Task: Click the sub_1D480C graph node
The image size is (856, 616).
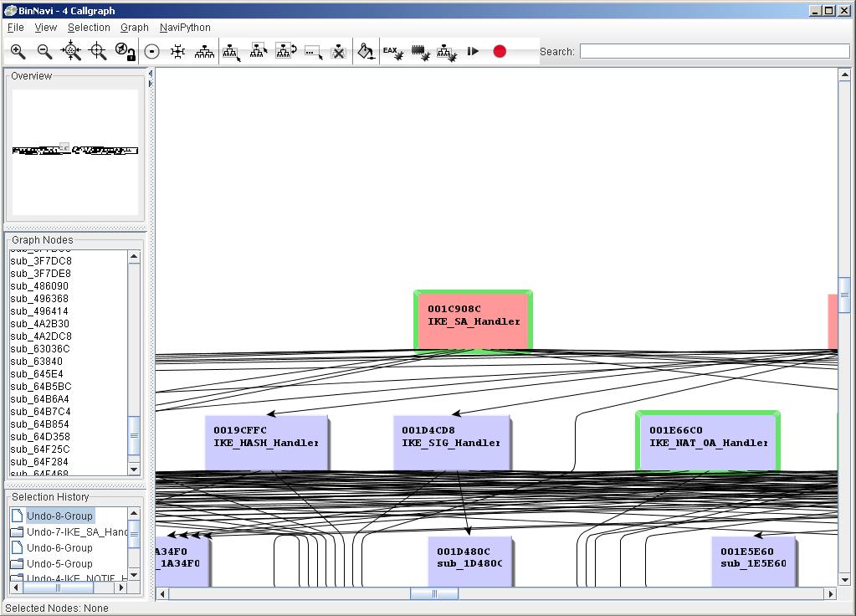Action: pos(470,562)
